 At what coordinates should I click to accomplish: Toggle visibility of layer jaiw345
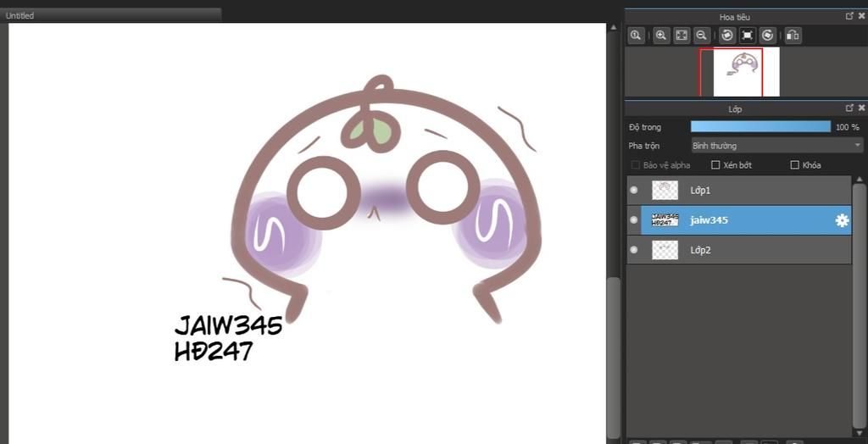point(634,220)
